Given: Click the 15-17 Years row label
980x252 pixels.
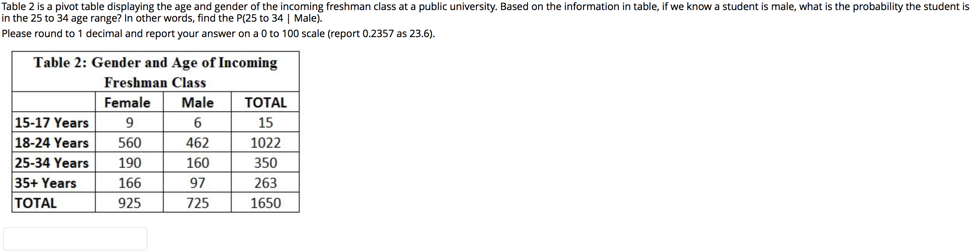Looking at the screenshot, I should click(52, 123).
